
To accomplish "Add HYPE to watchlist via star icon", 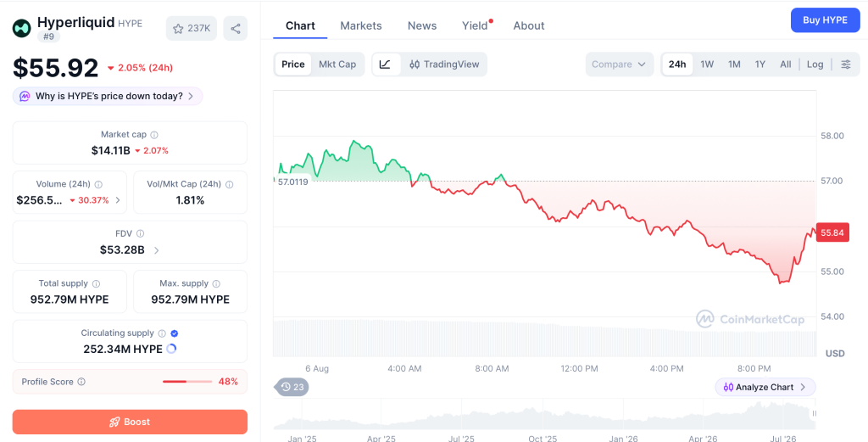I will click(x=178, y=29).
